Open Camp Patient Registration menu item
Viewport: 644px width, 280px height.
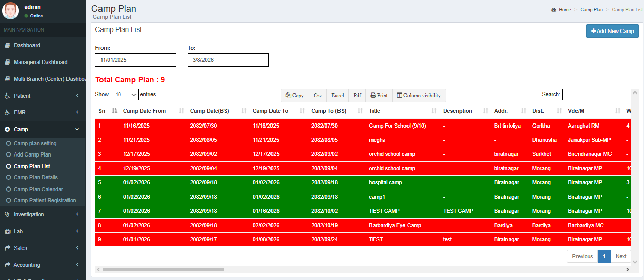coord(45,200)
